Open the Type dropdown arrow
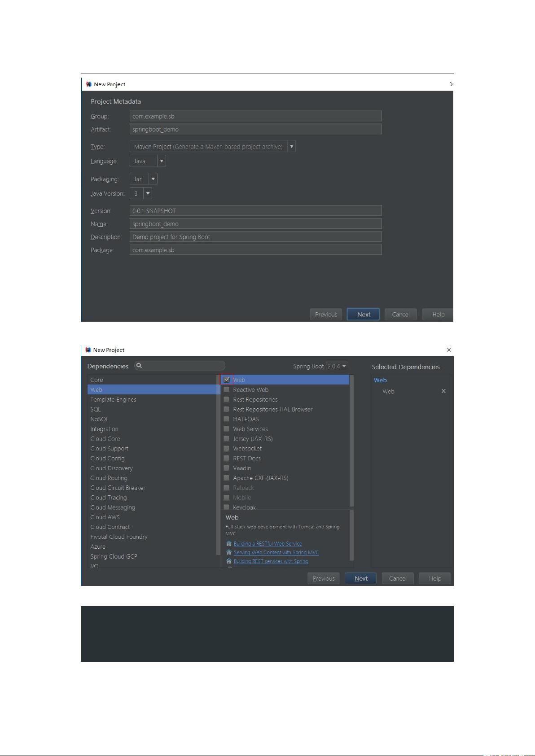Image resolution: width=535 pixels, height=756 pixels. [x=291, y=146]
